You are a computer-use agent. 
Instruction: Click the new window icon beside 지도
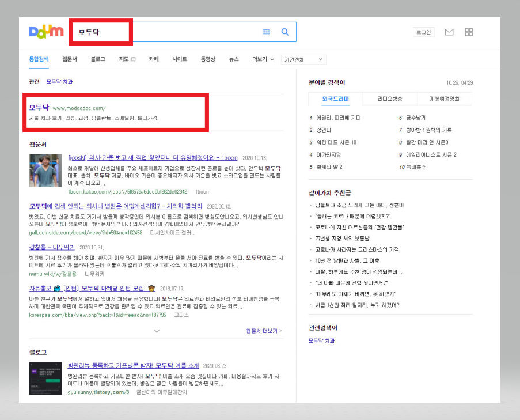point(134,59)
